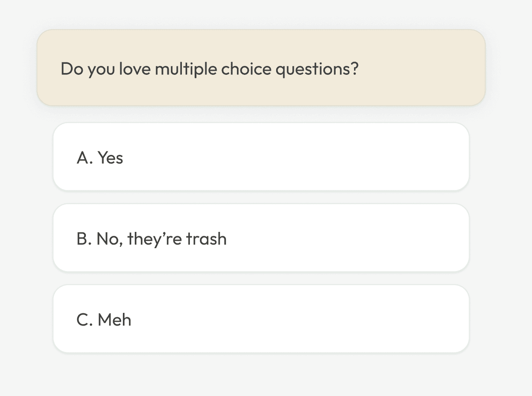
Task: Choose option B. No, they're trash
Action: click(x=261, y=238)
